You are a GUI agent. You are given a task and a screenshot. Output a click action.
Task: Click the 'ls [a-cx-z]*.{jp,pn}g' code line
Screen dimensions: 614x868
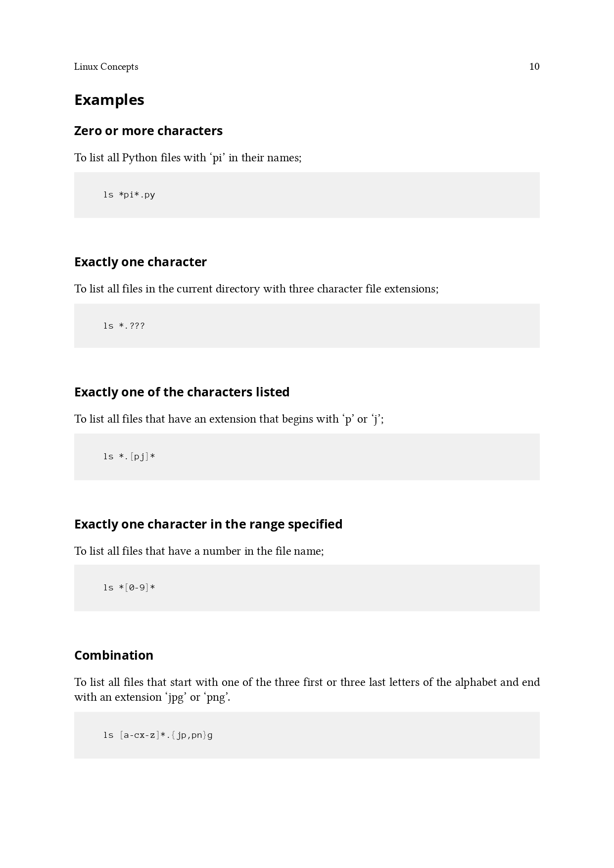point(158,735)
